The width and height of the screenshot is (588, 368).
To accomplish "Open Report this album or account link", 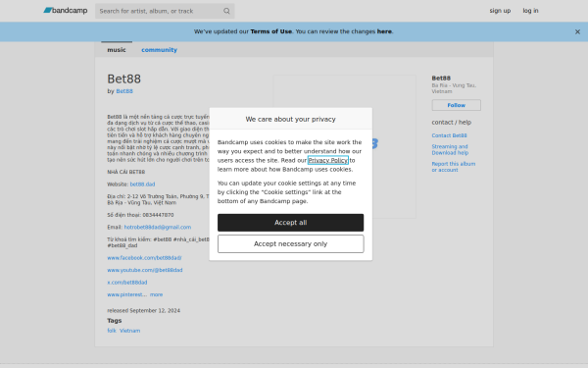I will point(454,167).
